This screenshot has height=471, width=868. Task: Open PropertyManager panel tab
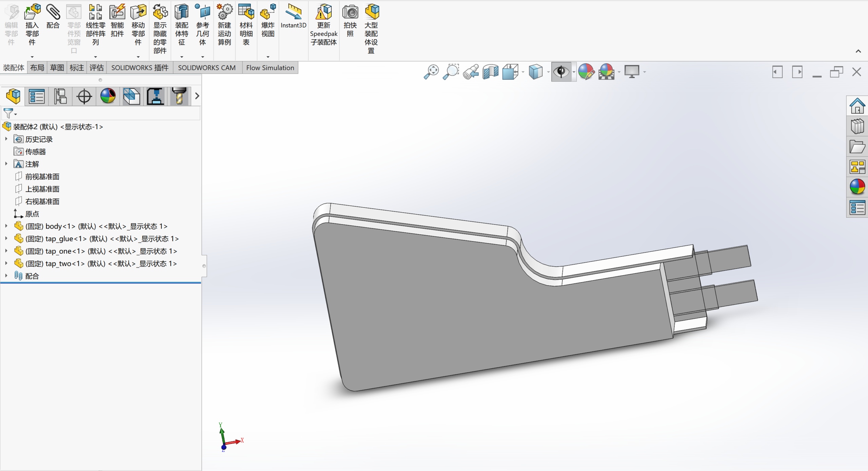click(37, 96)
